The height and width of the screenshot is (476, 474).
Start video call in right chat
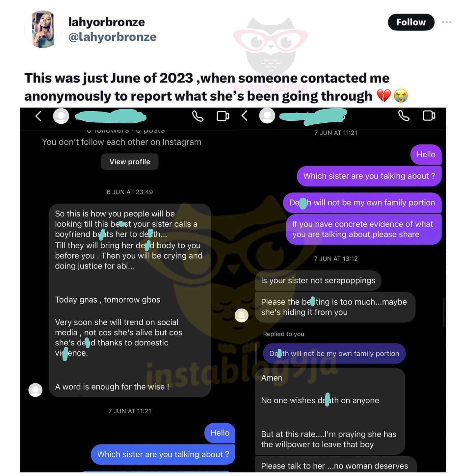point(429,116)
